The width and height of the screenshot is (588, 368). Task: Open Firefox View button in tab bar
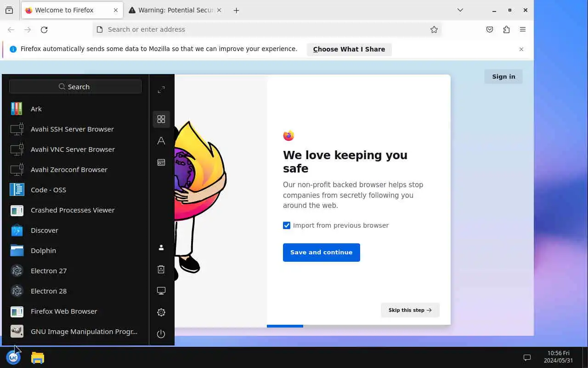tap(9, 10)
